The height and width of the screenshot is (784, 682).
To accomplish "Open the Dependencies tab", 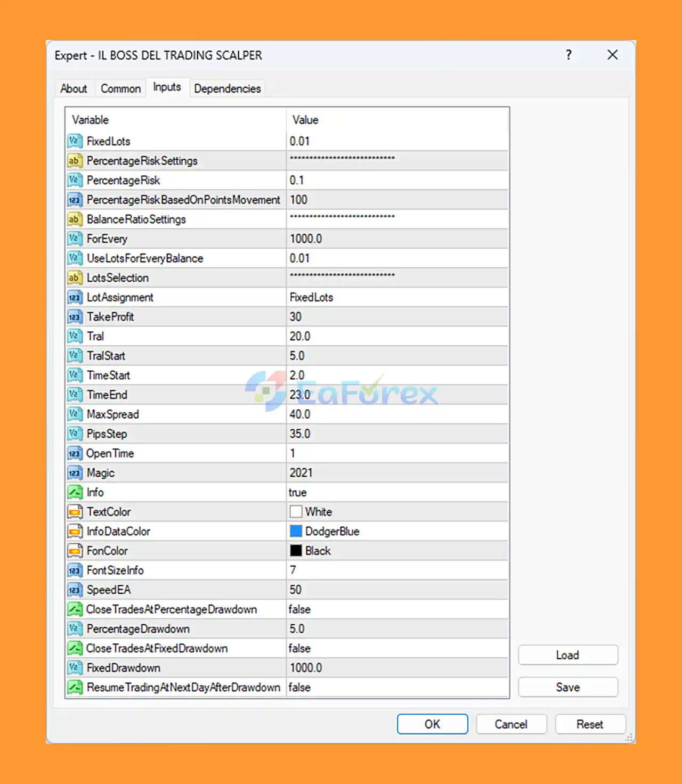I will [x=228, y=88].
